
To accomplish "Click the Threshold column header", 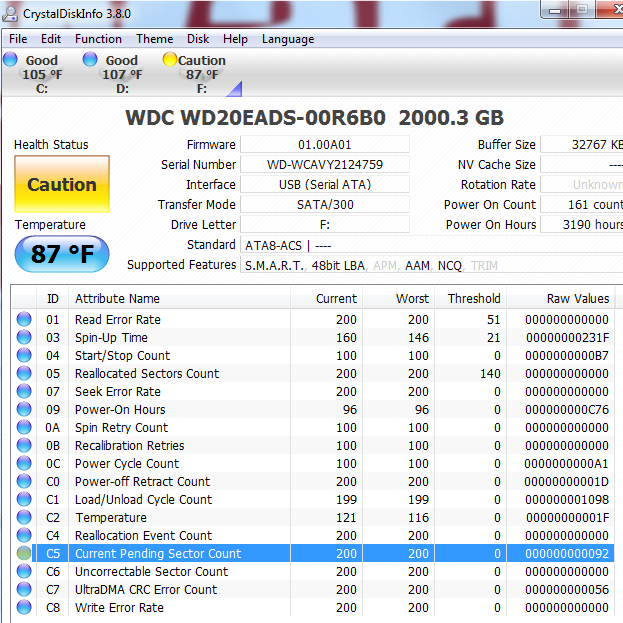I will (470, 298).
